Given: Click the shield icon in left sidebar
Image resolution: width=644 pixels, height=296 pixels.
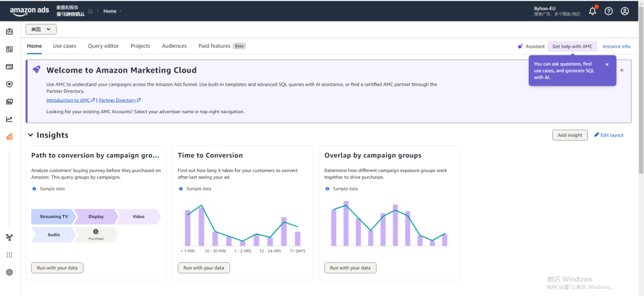Looking at the screenshot, I should click(9, 84).
